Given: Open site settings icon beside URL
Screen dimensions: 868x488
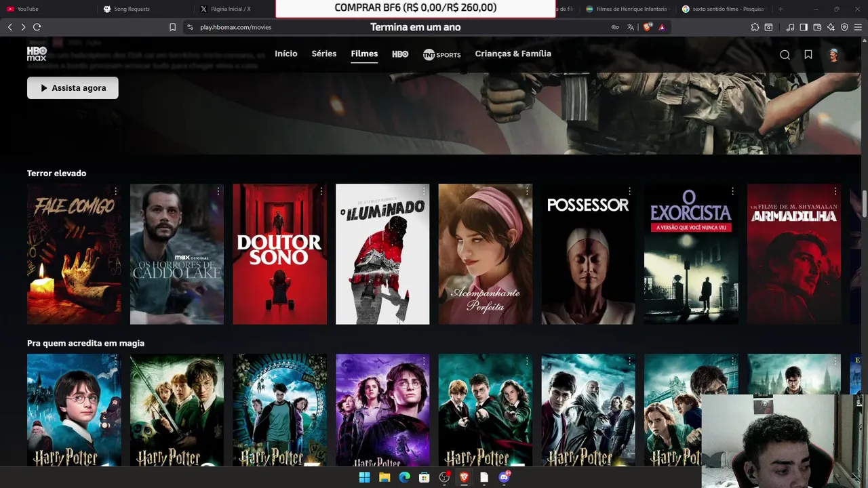Looking at the screenshot, I should tap(190, 27).
